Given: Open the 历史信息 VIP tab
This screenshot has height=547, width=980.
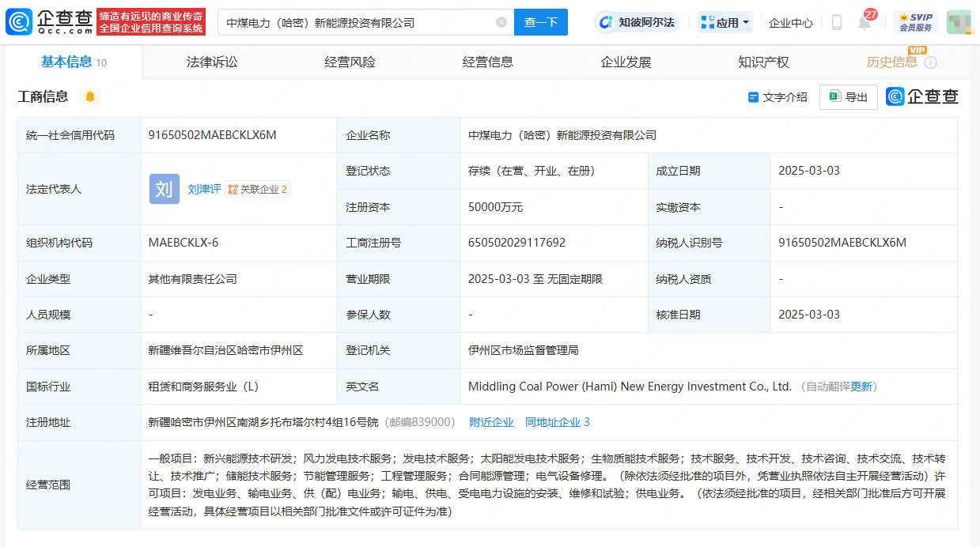Looking at the screenshot, I should 892,62.
